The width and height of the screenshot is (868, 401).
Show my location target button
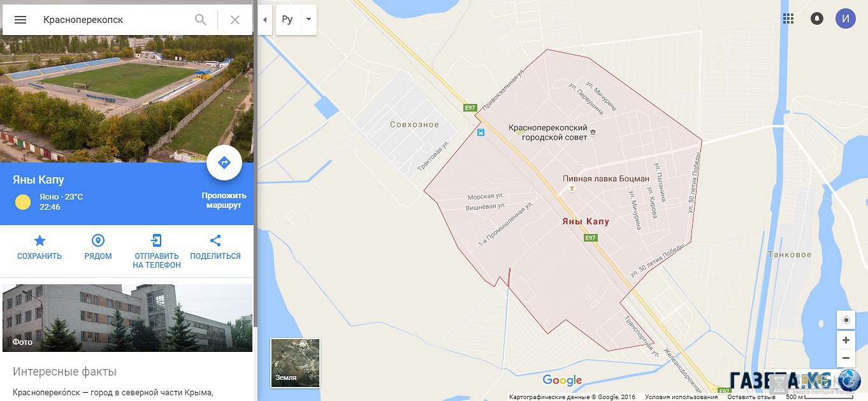[846, 320]
